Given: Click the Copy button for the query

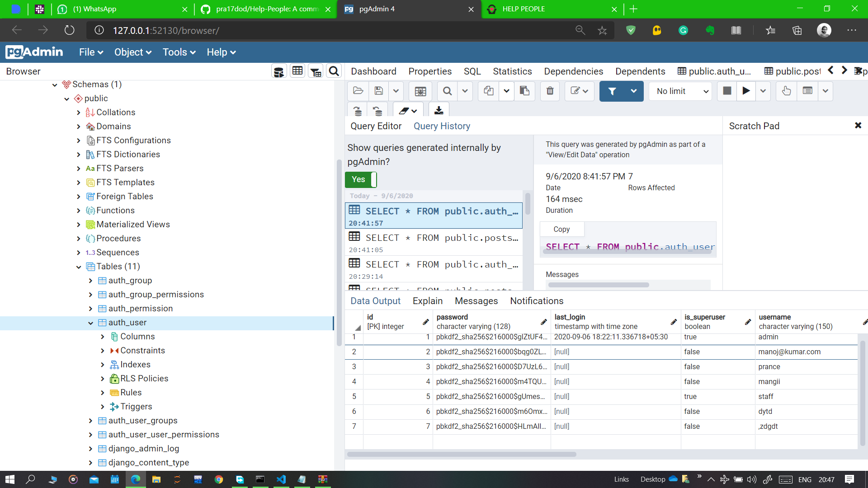Looking at the screenshot, I should tap(561, 230).
